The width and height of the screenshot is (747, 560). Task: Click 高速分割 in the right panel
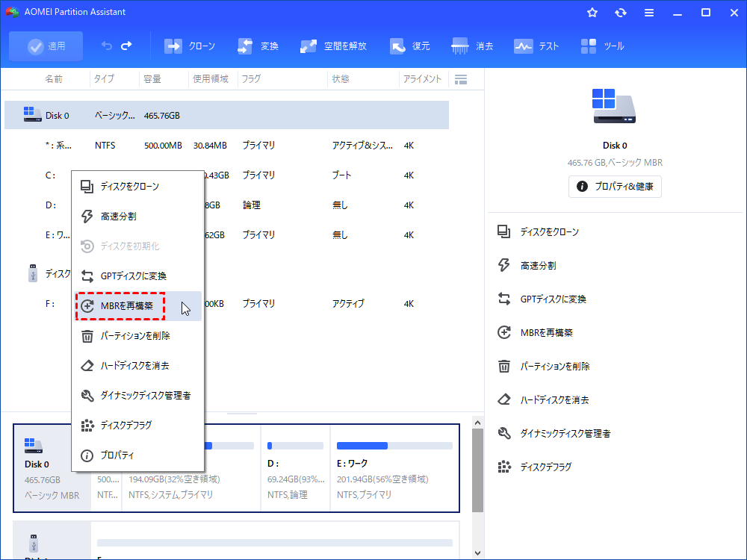(527, 265)
